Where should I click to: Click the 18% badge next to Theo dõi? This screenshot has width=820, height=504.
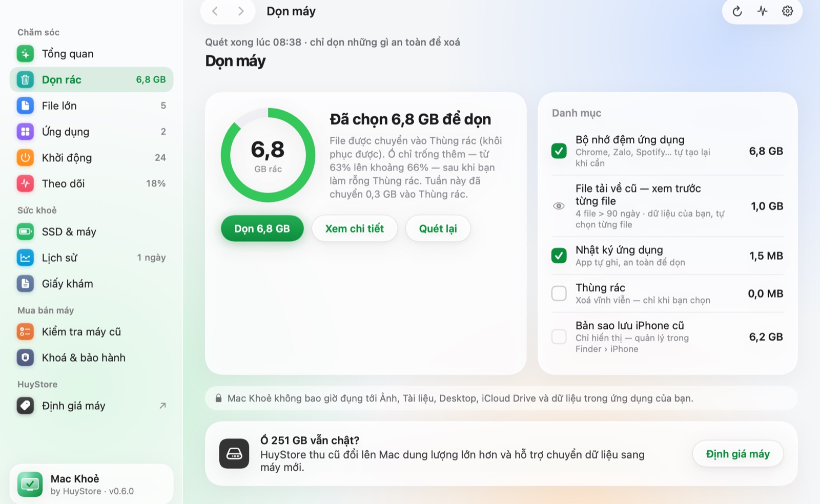point(156,183)
